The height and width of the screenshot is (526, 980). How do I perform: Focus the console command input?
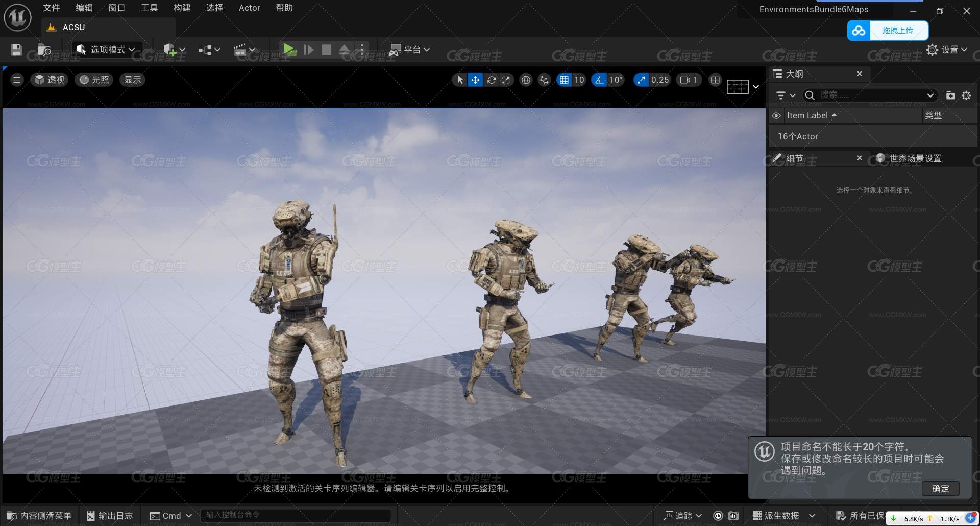[296, 515]
